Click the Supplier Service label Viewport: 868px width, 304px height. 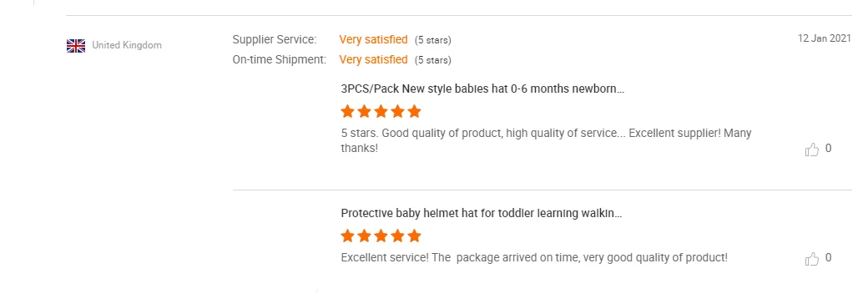click(275, 40)
